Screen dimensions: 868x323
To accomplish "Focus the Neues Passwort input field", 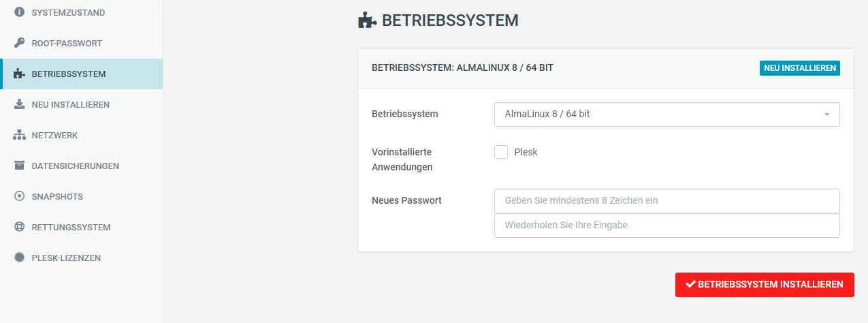I will [666, 201].
